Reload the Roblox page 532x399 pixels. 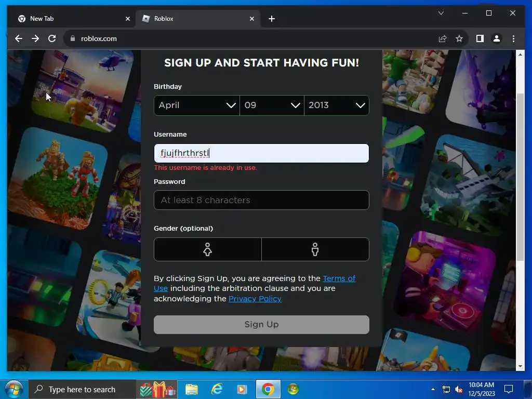(x=52, y=38)
